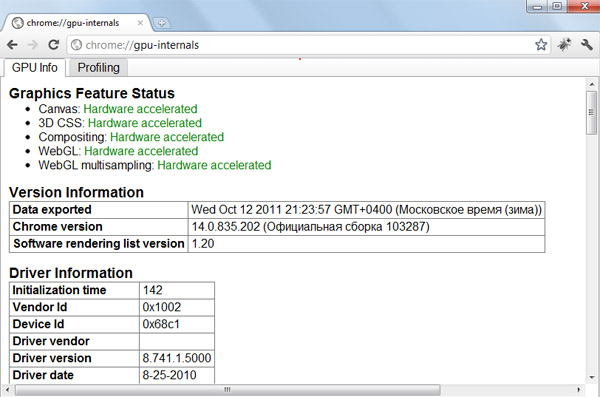Click the restore window button
Viewport: 600px width, 397px height.
(x=558, y=6)
